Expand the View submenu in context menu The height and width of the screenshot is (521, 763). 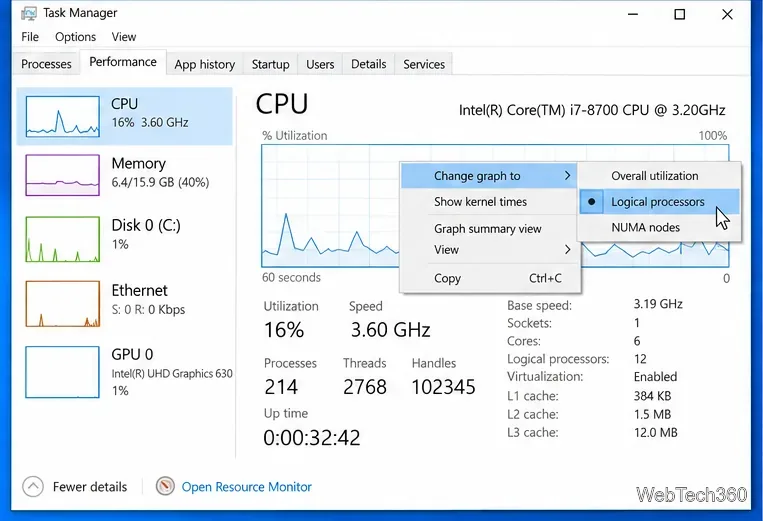pyautogui.click(x=489, y=250)
